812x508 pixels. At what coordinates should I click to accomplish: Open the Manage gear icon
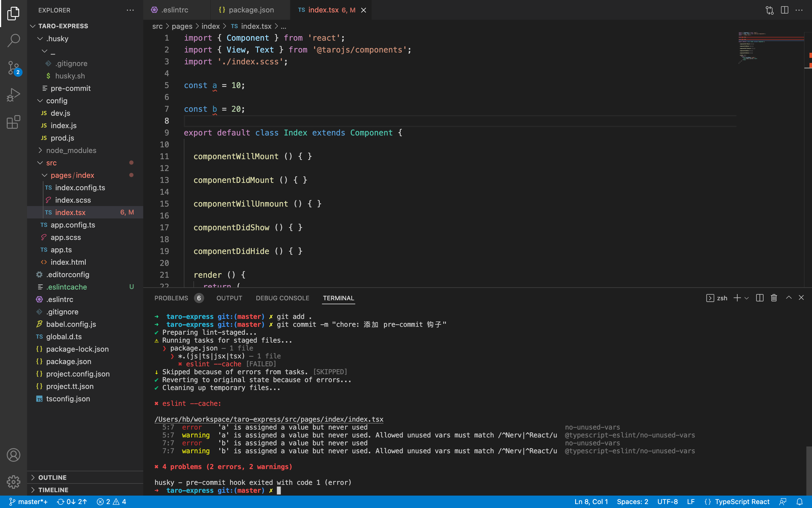point(14,482)
